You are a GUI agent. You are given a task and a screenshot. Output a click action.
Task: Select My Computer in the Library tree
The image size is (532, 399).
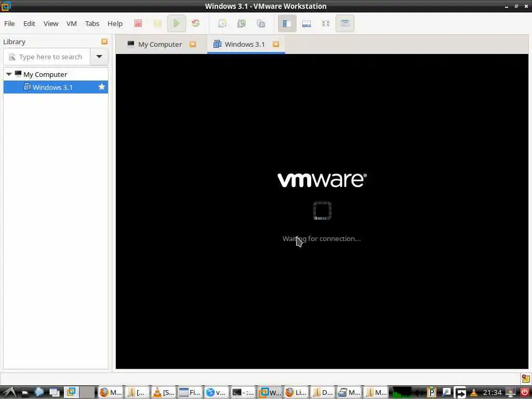tap(45, 74)
